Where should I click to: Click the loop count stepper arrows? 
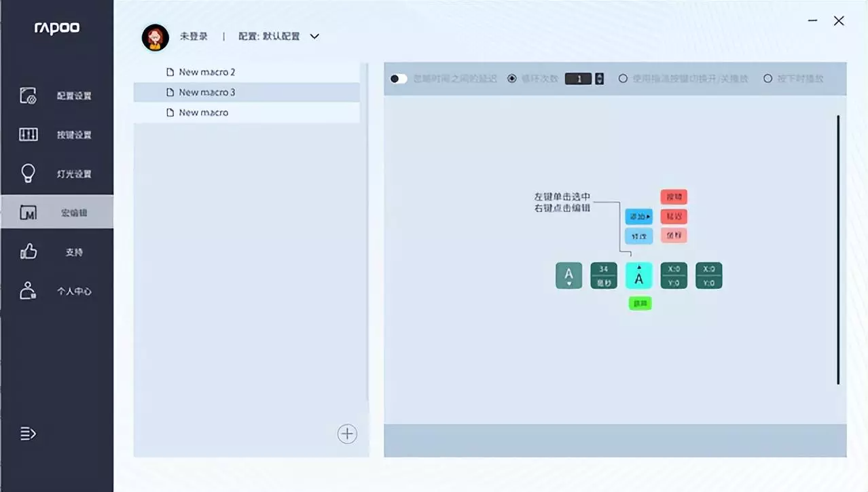pos(598,78)
